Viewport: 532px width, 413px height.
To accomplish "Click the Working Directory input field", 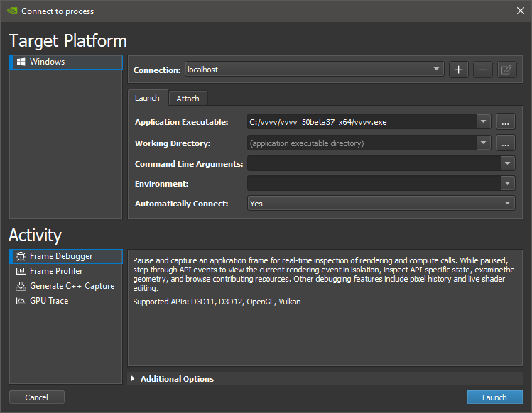I will point(362,143).
